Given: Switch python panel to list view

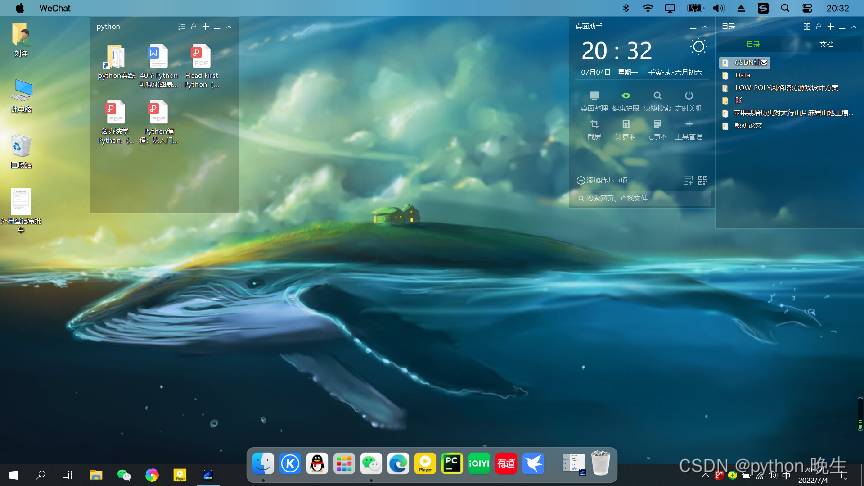Looking at the screenshot, I should click(181, 26).
